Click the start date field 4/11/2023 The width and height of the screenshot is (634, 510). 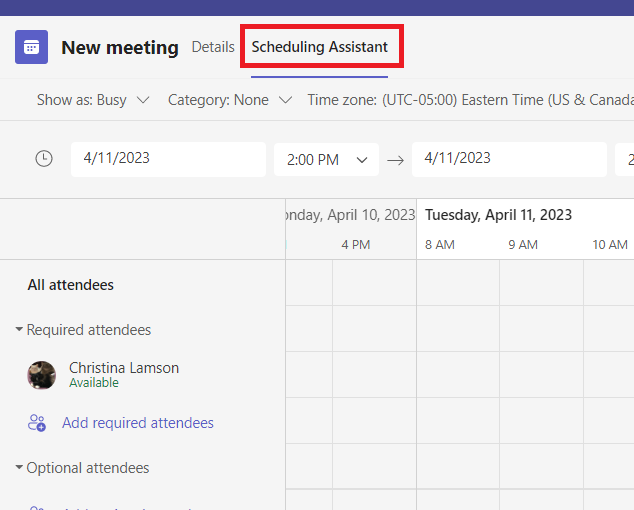[x=168, y=159]
